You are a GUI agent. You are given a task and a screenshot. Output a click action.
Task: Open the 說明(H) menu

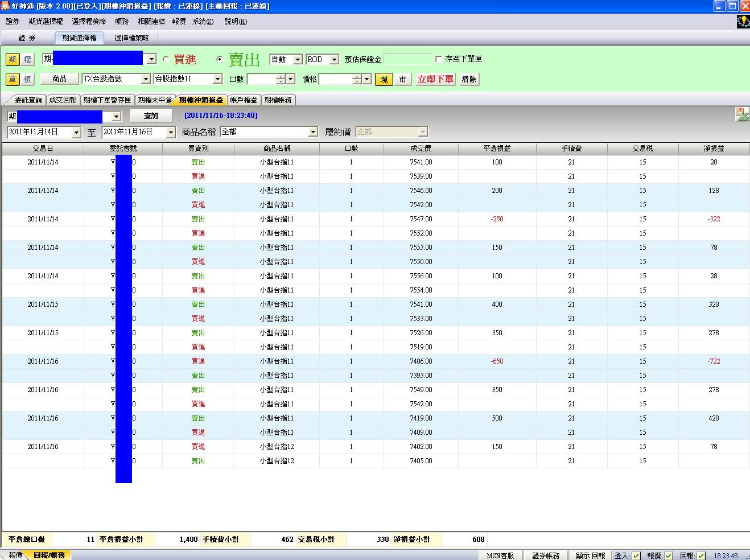pos(236,22)
